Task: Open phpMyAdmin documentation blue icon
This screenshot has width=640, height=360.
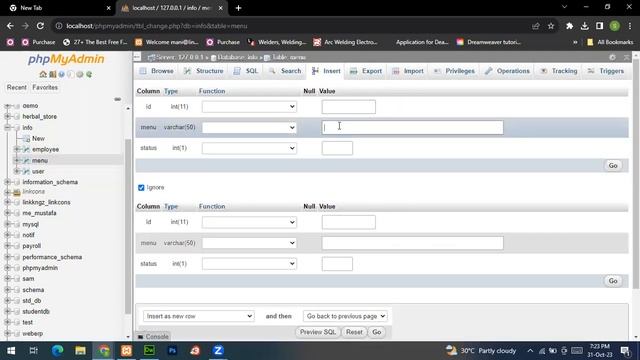Action: (x=61, y=74)
